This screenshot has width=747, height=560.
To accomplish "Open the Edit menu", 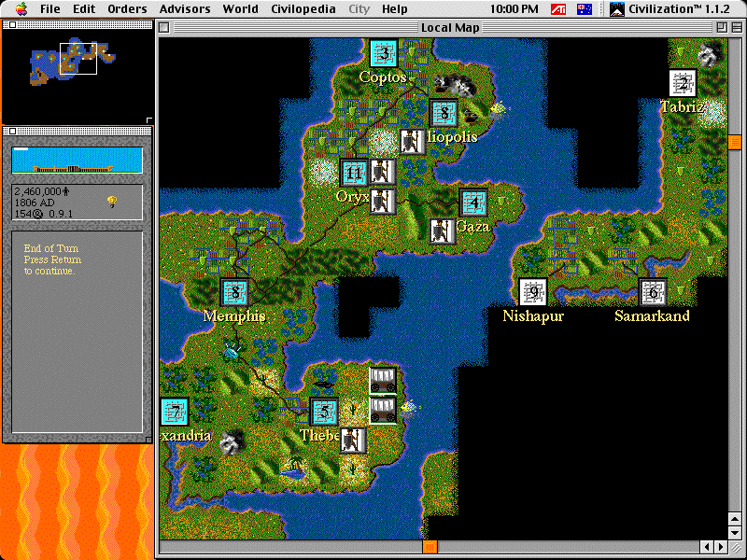I will point(84,8).
